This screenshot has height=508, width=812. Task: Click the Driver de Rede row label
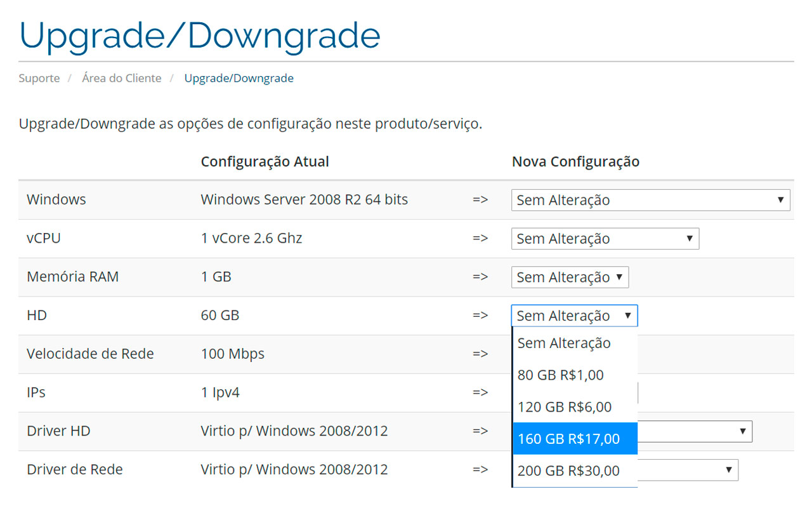[x=75, y=470]
